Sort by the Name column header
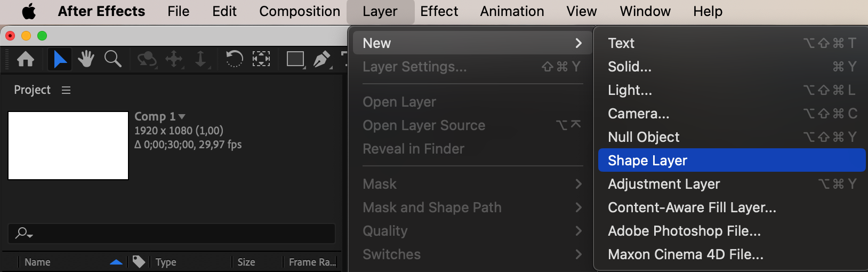 [37, 262]
